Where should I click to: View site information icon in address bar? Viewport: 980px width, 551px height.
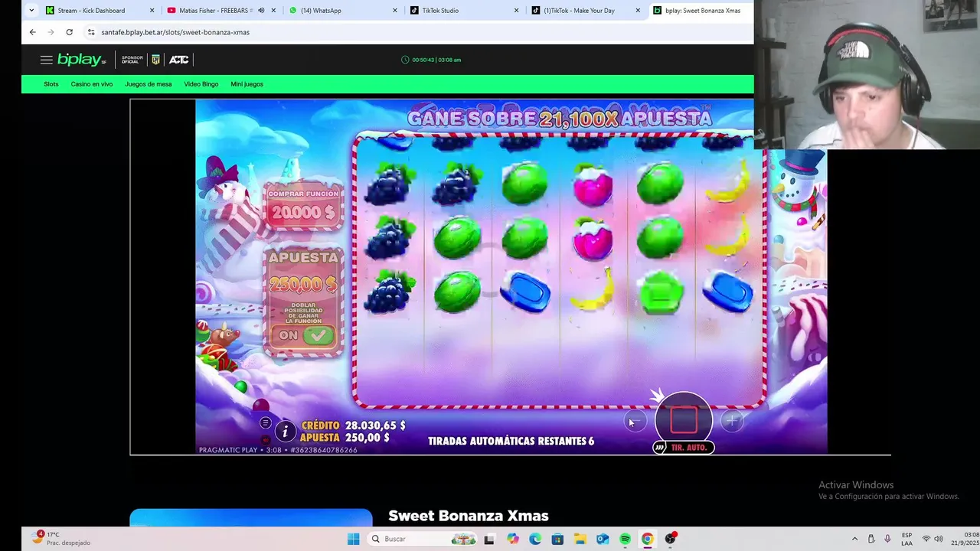pyautogui.click(x=91, y=32)
